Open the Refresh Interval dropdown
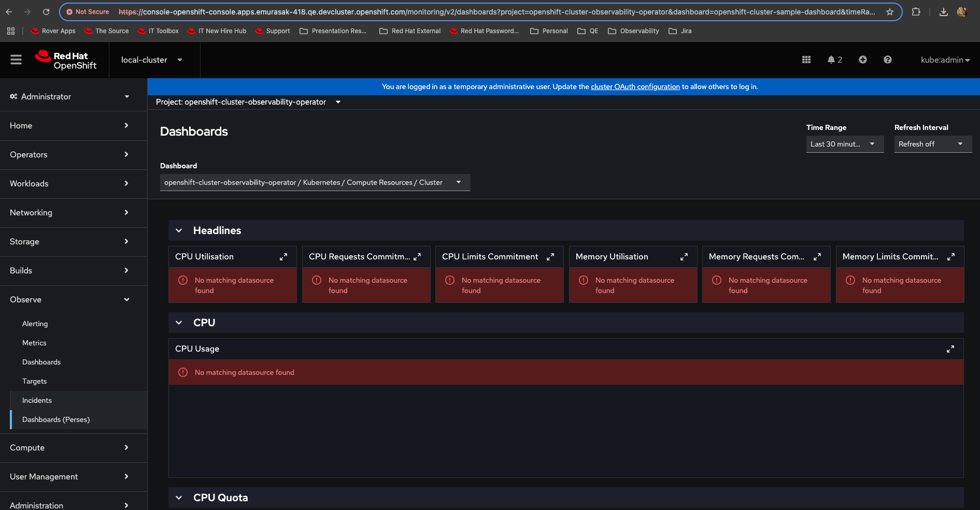 [932, 144]
